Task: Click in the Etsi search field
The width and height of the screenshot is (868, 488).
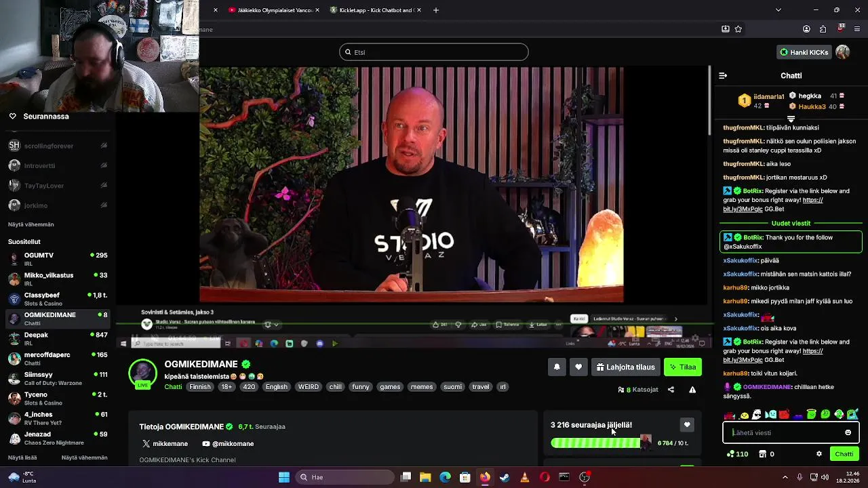Action: pos(434,52)
